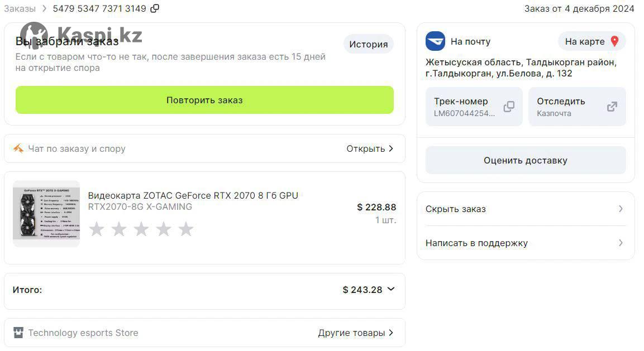
Task: Click the Technology esports Store icon
Action: click(x=18, y=333)
